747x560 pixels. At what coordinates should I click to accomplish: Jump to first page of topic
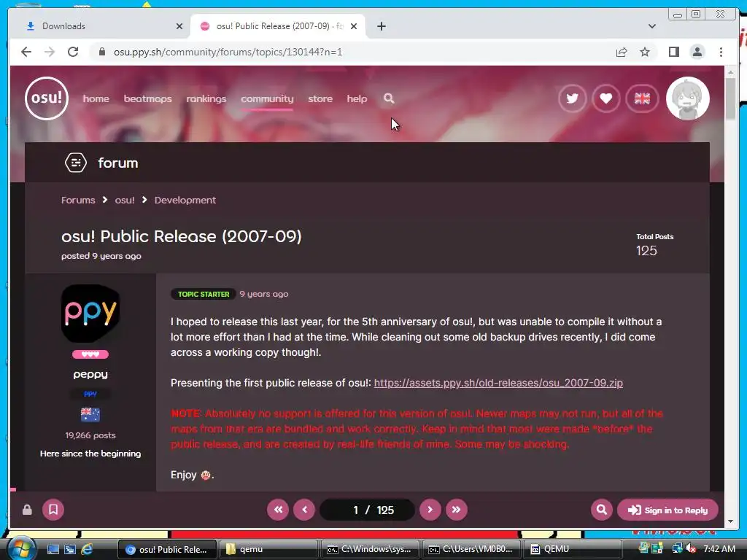point(278,510)
